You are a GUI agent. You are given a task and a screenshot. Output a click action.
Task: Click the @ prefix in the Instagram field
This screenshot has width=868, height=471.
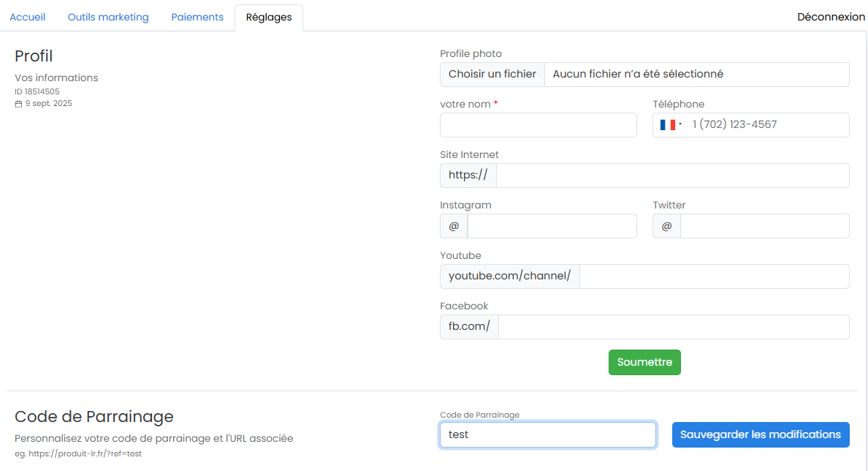(x=453, y=226)
